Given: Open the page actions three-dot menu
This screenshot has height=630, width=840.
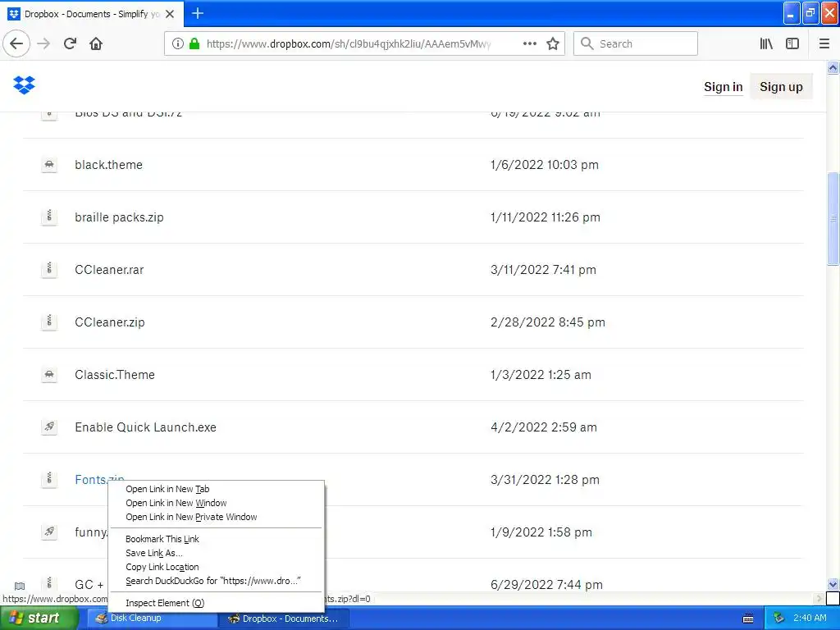Looking at the screenshot, I should [x=529, y=43].
